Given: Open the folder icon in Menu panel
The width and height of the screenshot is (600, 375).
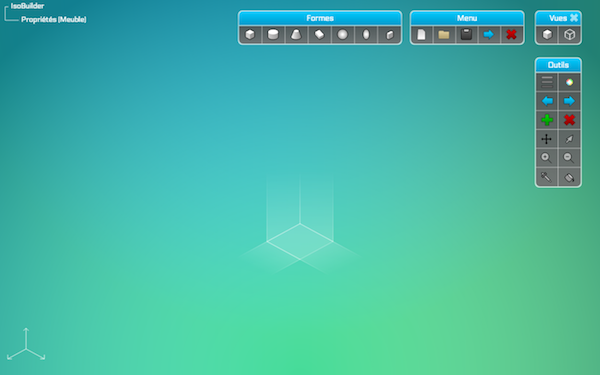Looking at the screenshot, I should (x=444, y=35).
